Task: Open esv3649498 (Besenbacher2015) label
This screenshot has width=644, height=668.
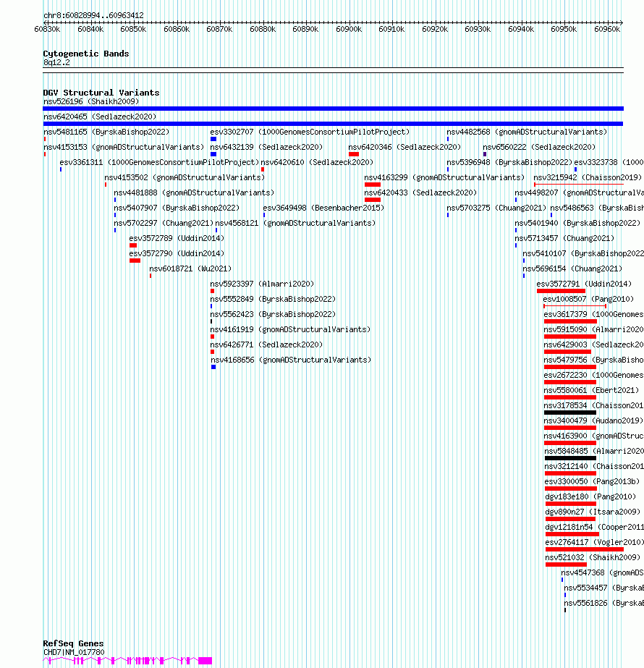Action: 323,208
